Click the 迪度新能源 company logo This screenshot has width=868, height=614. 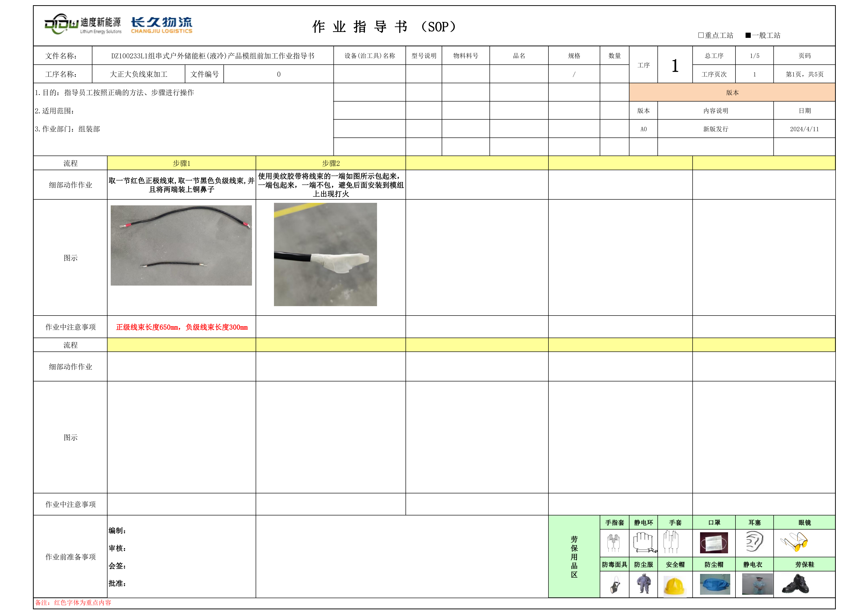pyautogui.click(x=83, y=24)
